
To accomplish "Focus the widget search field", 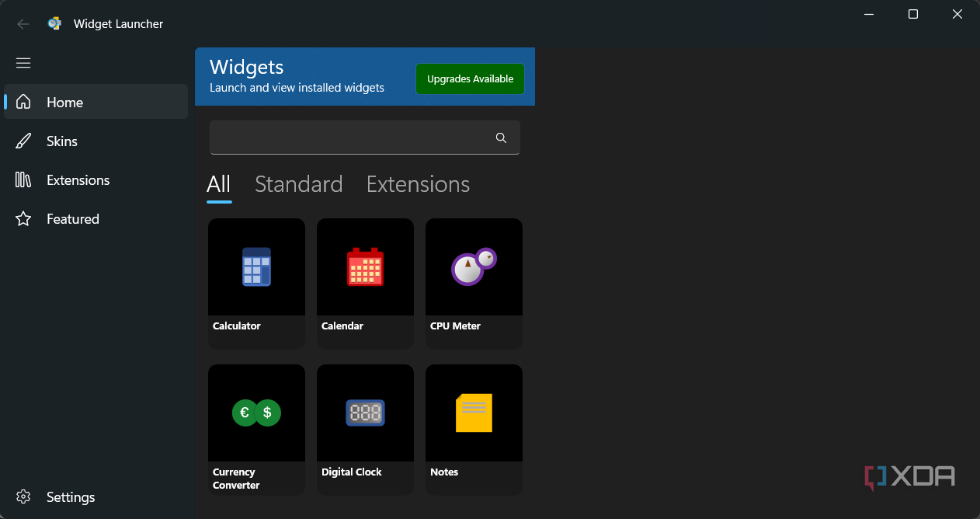I will click(x=365, y=138).
